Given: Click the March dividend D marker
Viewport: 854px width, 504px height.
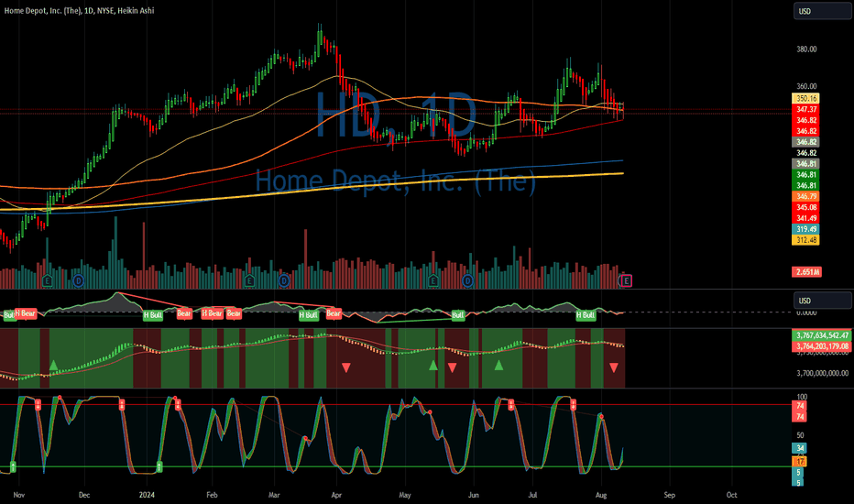Looking at the screenshot, I should point(284,281).
